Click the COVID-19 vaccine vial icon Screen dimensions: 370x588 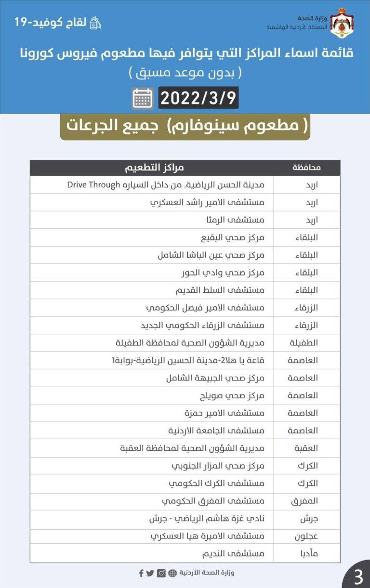[95, 22]
